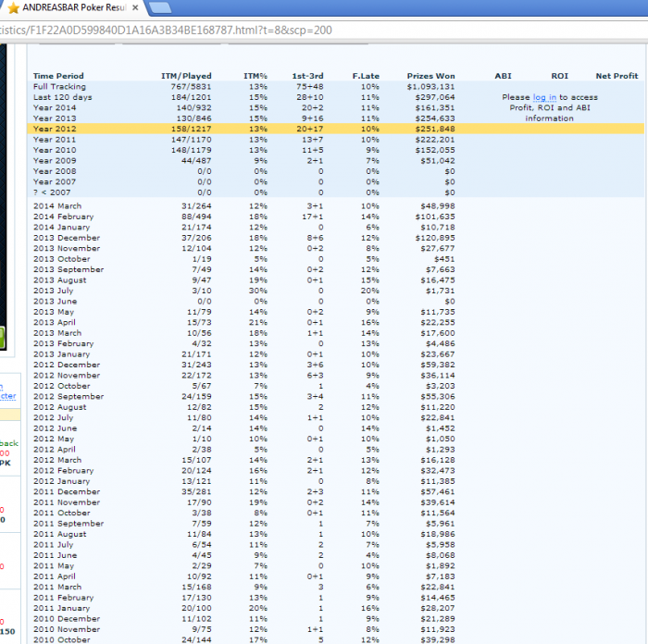Select the ANDREASBAR Poker Results tab

click(72, 7)
